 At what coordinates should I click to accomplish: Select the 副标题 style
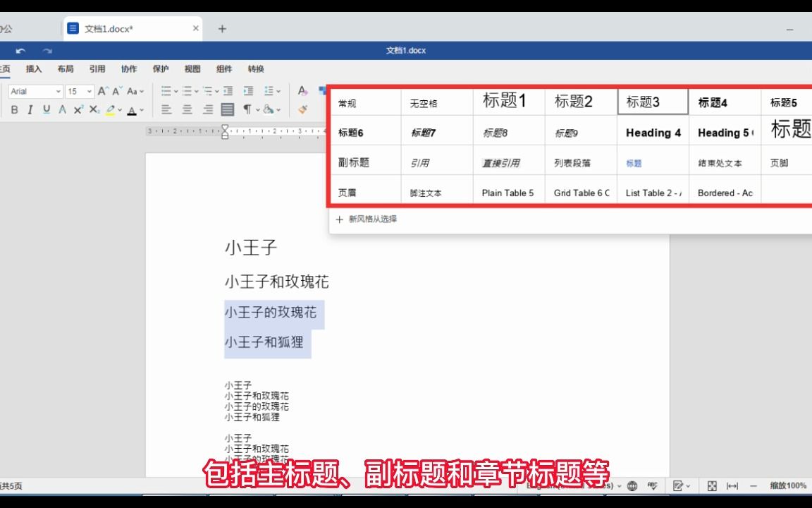pyautogui.click(x=352, y=162)
